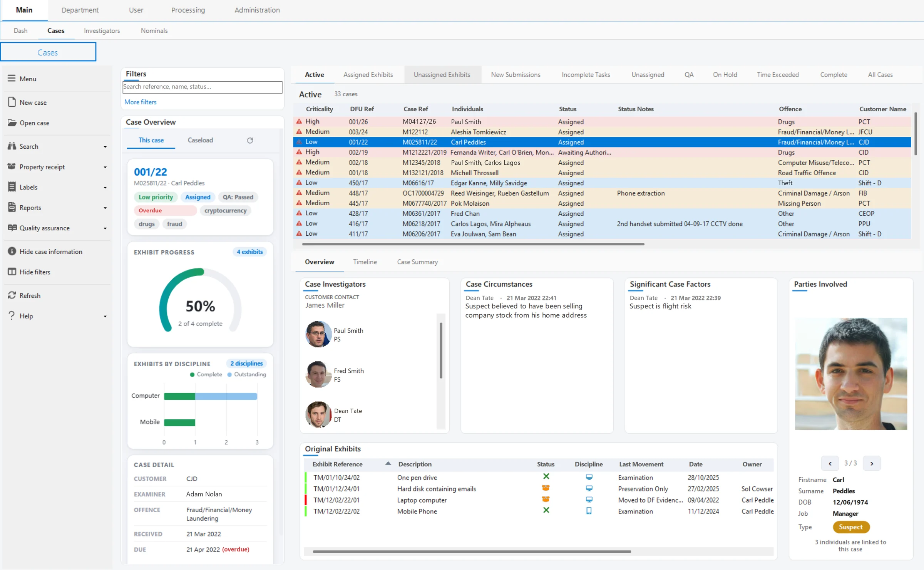Open the Timeline tab
This screenshot has height=570, width=924.
click(x=365, y=262)
